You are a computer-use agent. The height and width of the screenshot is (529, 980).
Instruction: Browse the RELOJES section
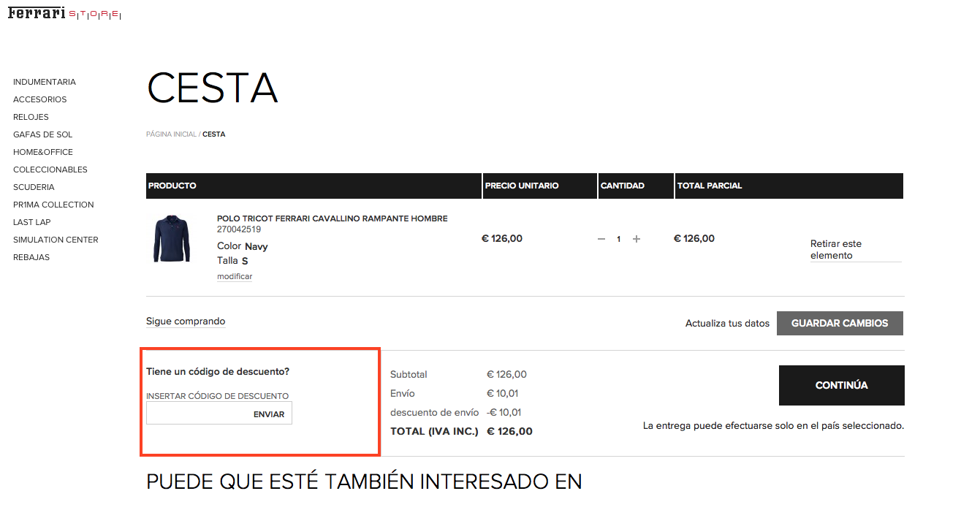[31, 116]
